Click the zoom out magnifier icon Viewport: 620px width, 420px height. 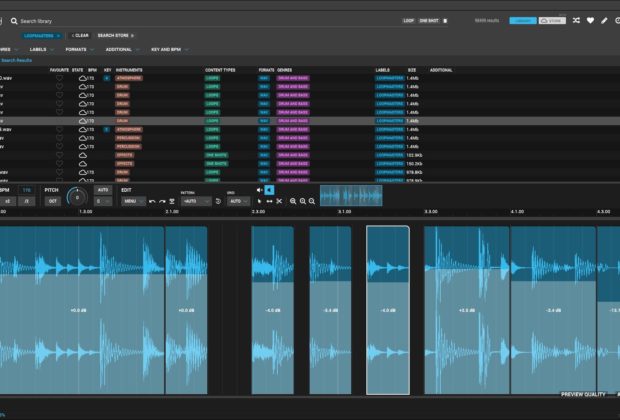[302, 201]
